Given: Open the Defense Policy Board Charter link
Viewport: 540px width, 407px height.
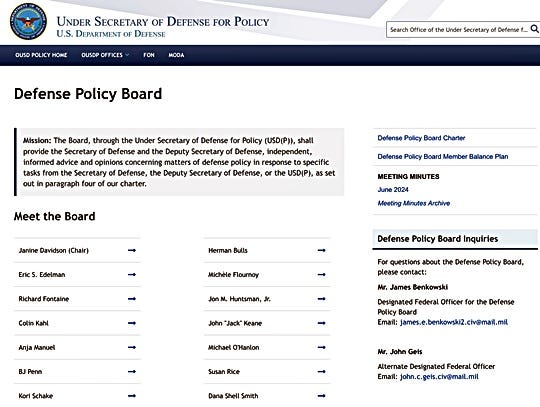Looking at the screenshot, I should click(x=421, y=138).
